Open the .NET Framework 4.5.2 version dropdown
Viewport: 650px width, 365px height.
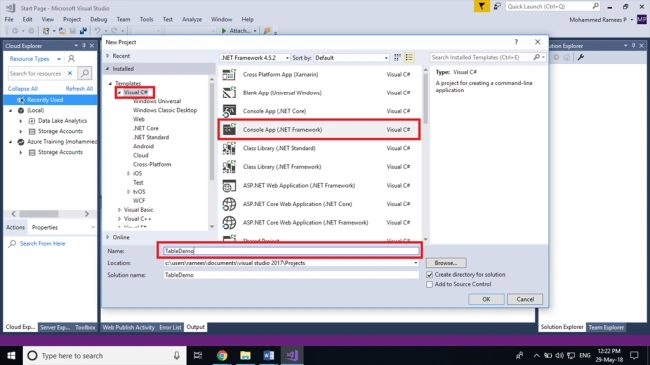255,58
